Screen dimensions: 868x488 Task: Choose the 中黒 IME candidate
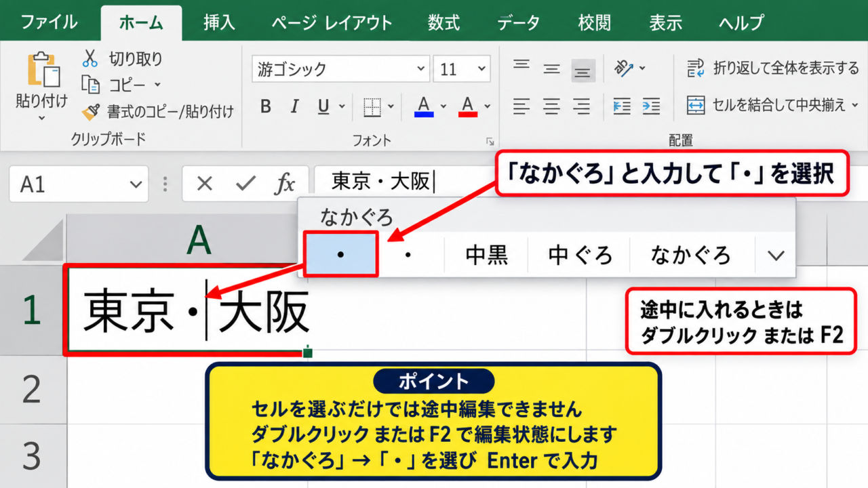486,255
